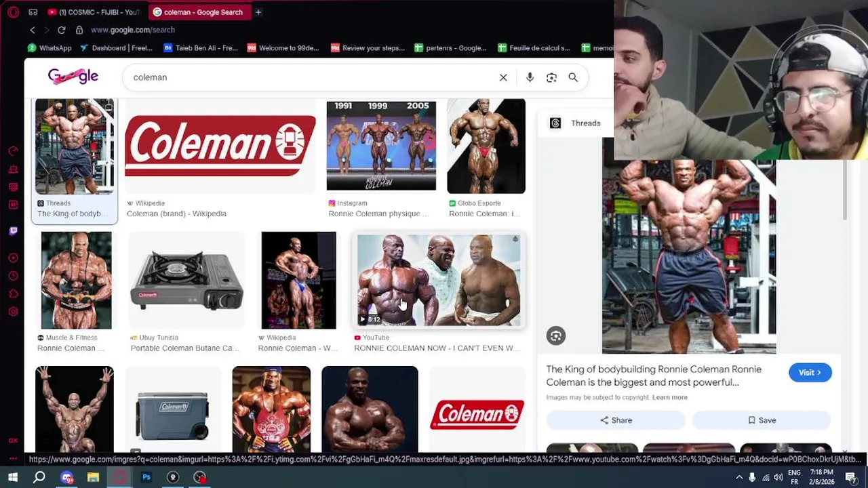Open the Portable Coleman Butane stove image
This screenshot has width=868, height=488.
(x=186, y=280)
